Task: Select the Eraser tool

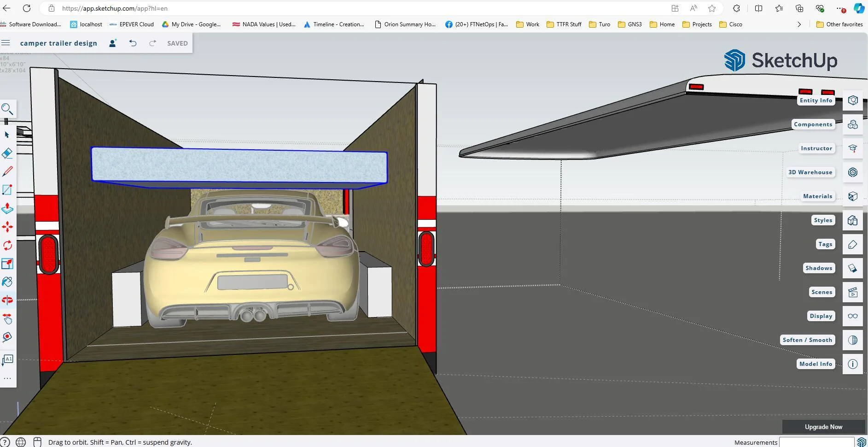Action: pos(7,153)
